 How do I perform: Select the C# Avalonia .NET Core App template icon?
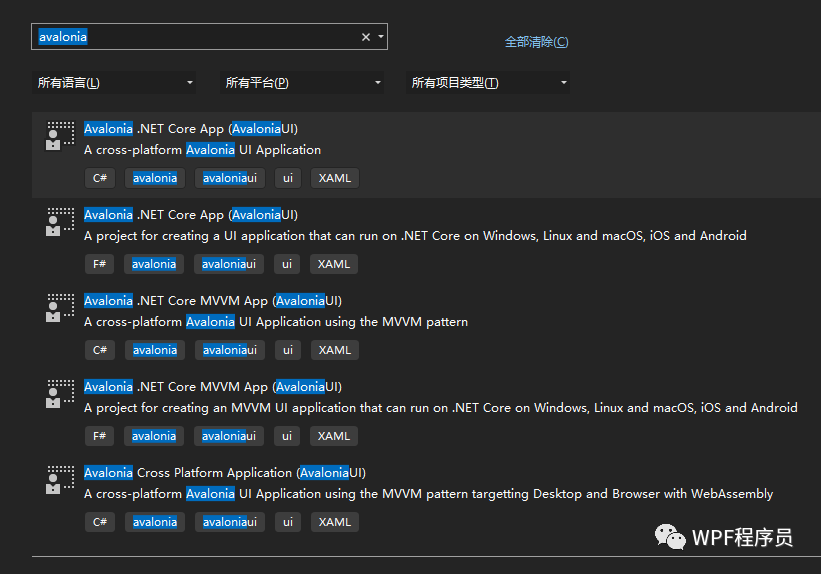[x=60, y=136]
